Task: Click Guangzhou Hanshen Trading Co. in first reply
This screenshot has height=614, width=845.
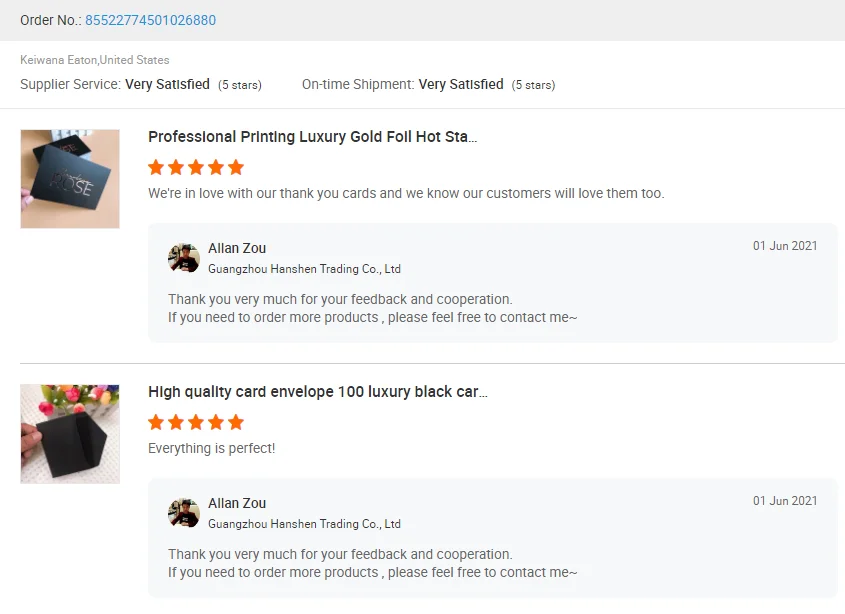Action: point(304,269)
